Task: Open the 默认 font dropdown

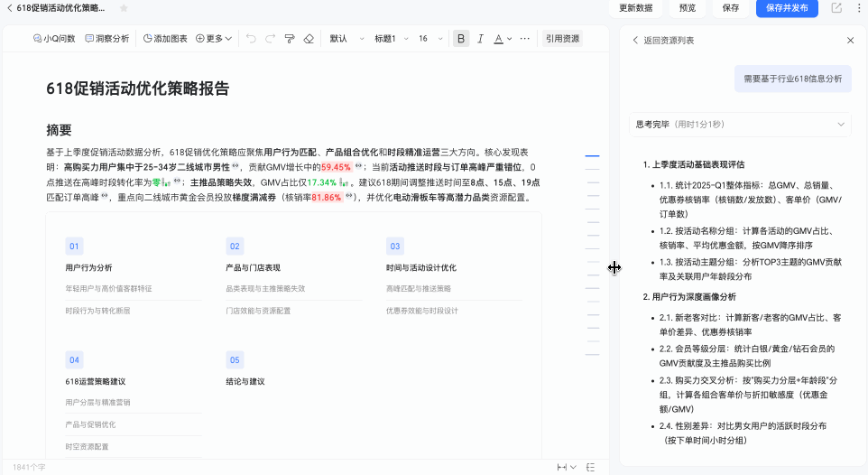Action: (x=346, y=39)
